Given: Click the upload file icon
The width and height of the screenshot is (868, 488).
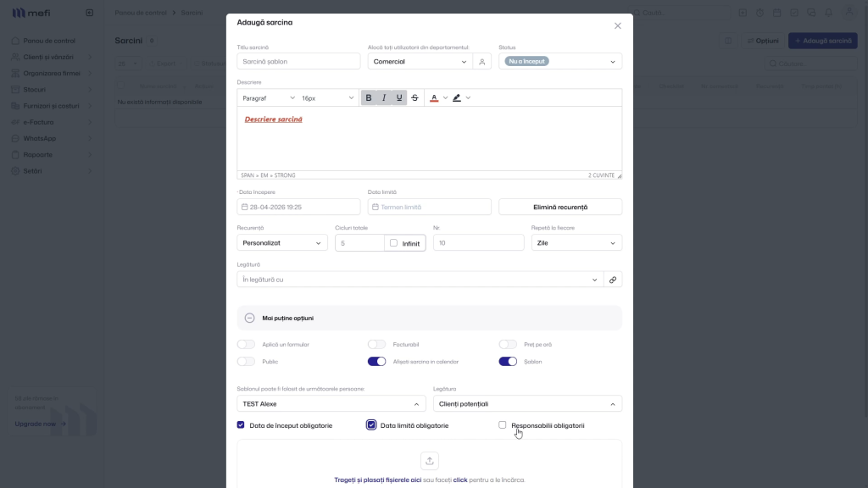Looking at the screenshot, I should [x=430, y=461].
